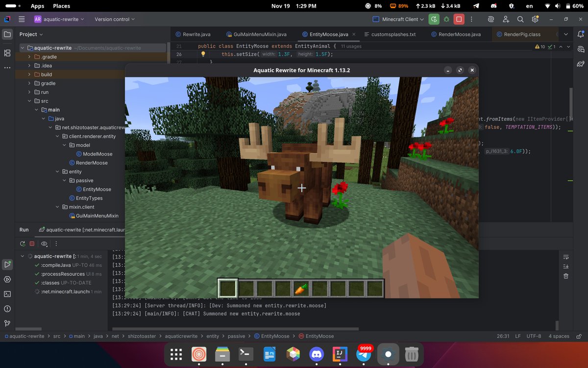
Task: Expand the build folder
Action: click(30, 75)
